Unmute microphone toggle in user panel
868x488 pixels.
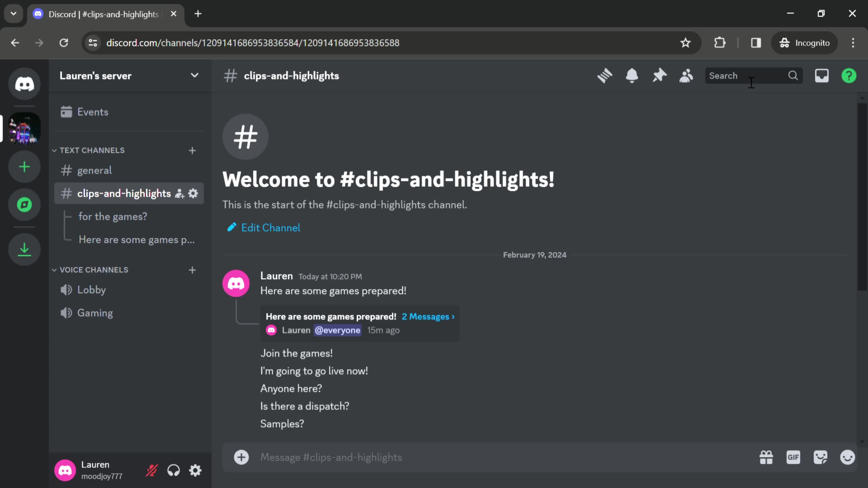point(152,470)
